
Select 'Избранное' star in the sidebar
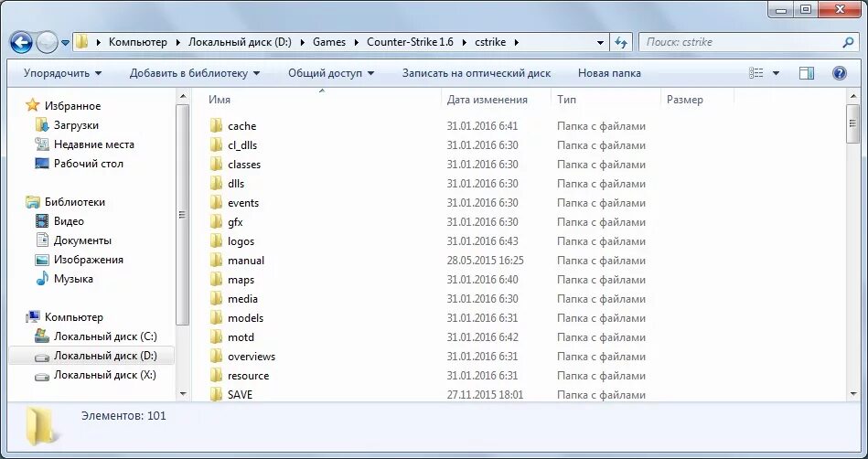click(x=33, y=106)
